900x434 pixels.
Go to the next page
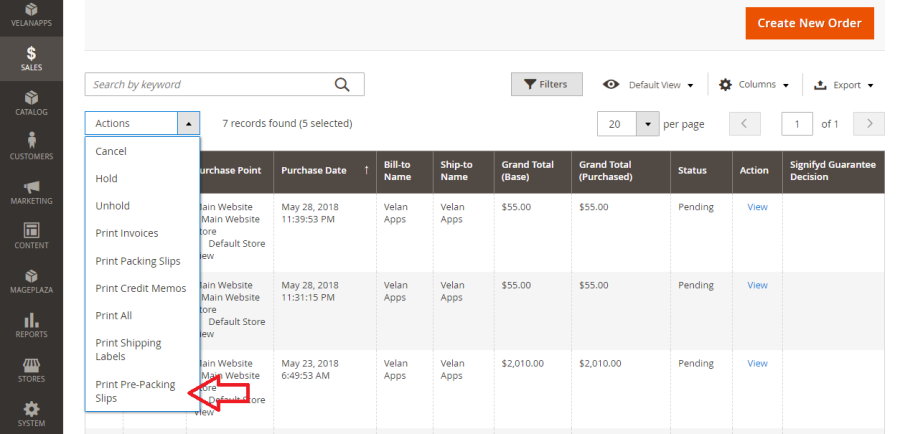click(869, 124)
